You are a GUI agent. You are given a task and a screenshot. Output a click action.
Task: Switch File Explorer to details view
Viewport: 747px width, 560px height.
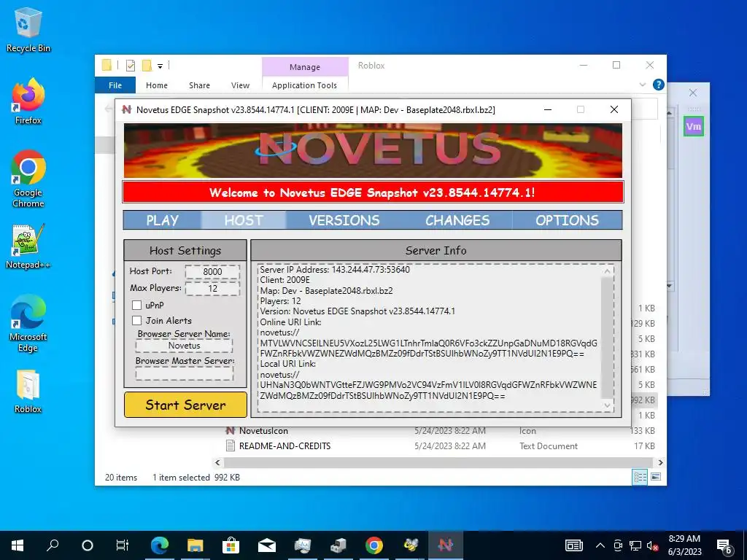point(640,477)
